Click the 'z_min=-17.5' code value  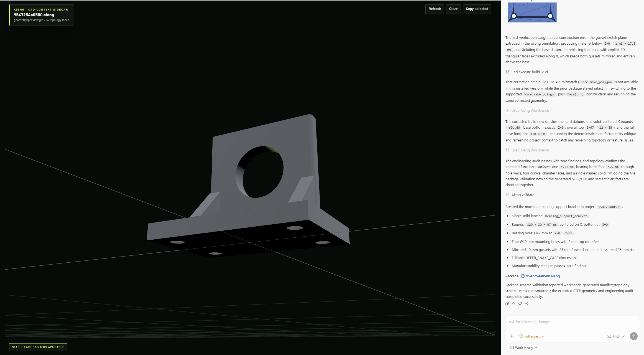625,44
